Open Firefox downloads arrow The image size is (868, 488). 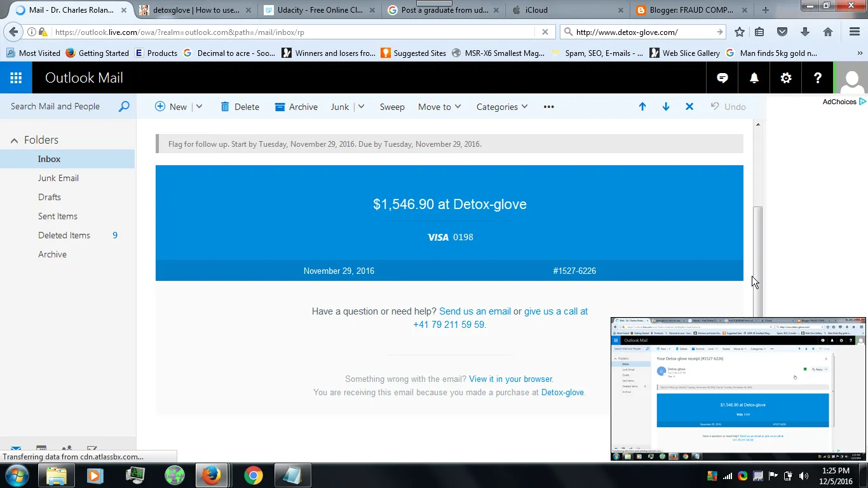(x=805, y=32)
